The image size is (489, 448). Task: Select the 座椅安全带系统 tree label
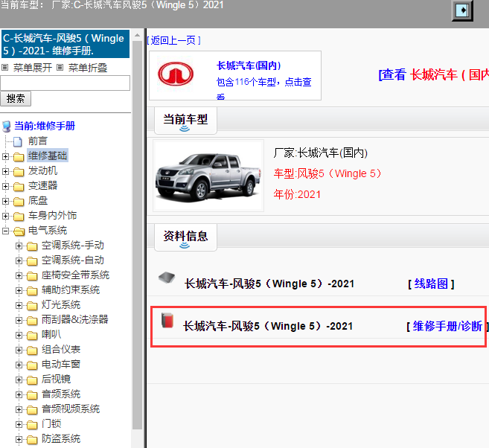click(75, 275)
